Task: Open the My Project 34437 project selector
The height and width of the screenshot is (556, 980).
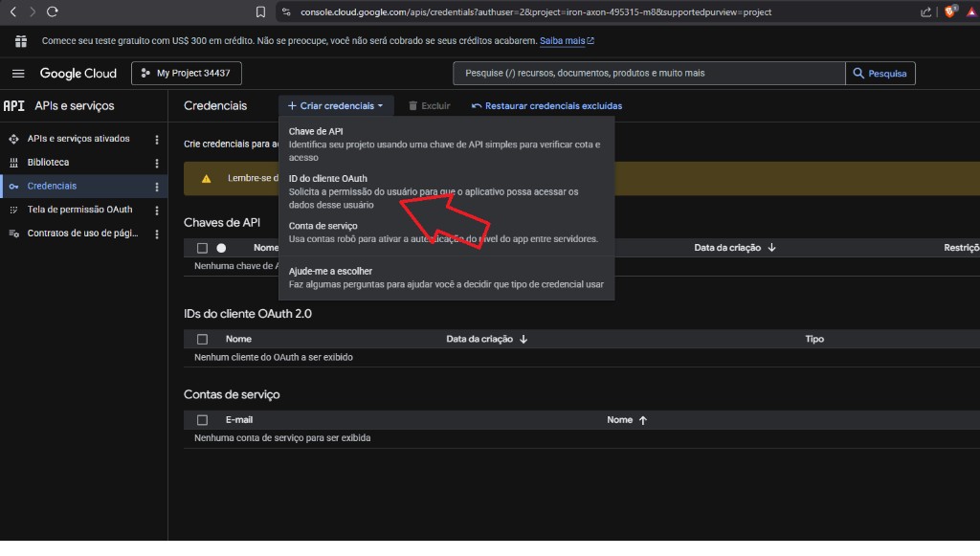Action: tap(187, 73)
